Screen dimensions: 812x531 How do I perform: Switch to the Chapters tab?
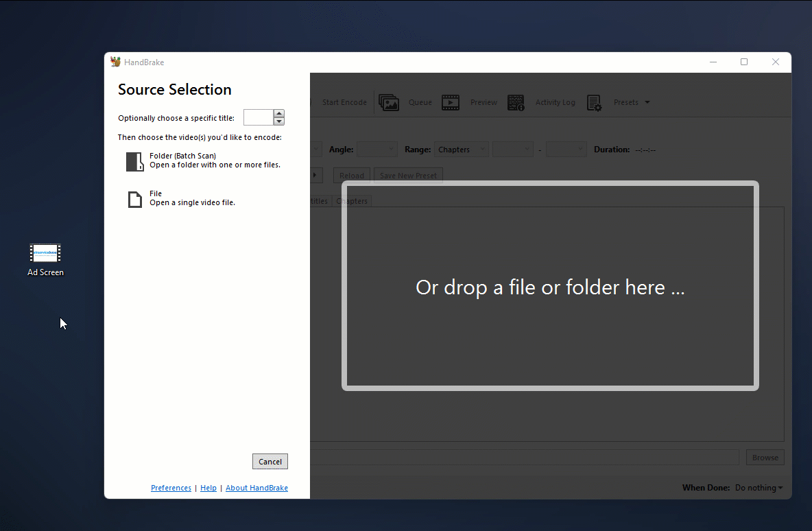coord(352,201)
